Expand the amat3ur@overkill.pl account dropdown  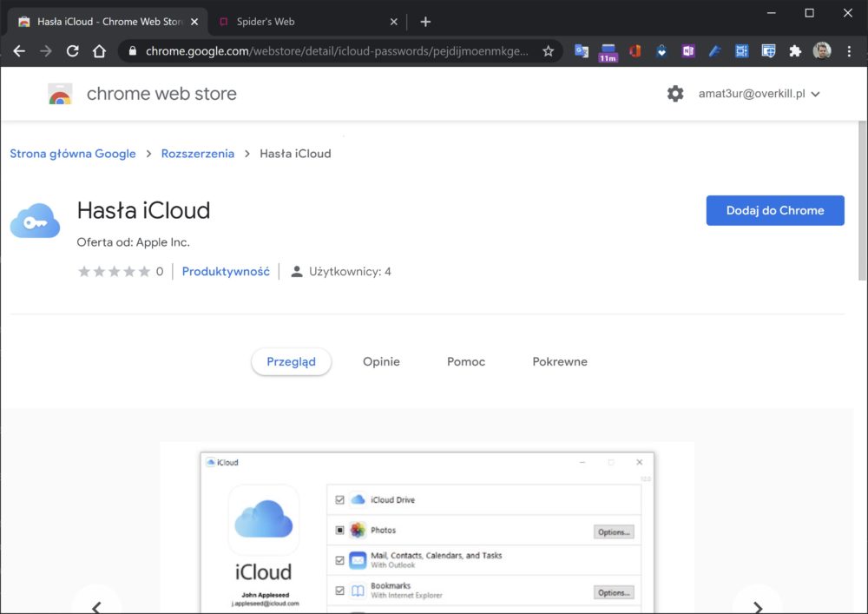[759, 94]
